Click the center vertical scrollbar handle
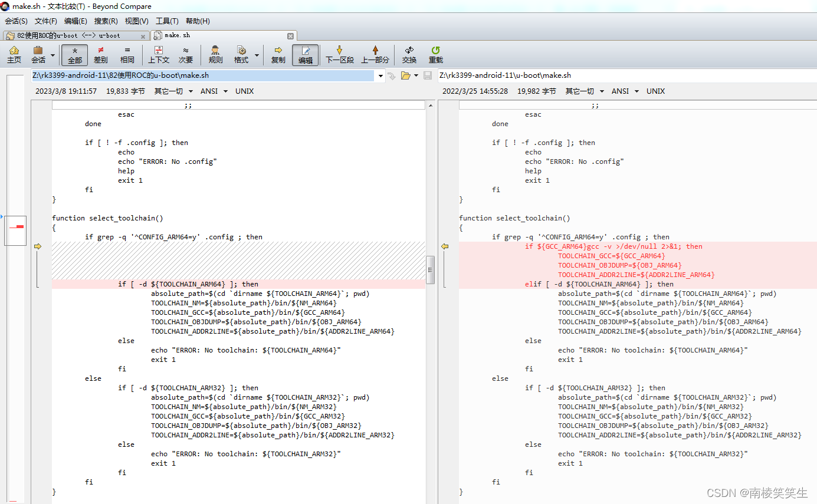 pyautogui.click(x=431, y=269)
